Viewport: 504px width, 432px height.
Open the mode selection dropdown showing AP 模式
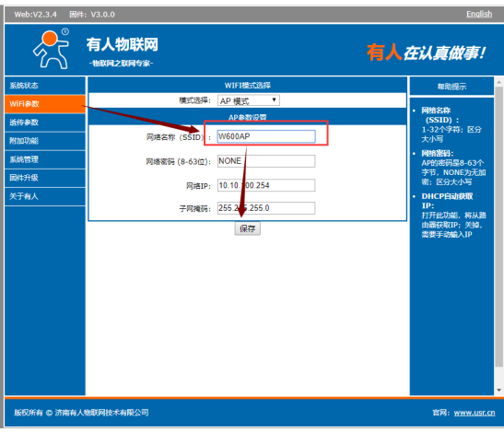249,100
